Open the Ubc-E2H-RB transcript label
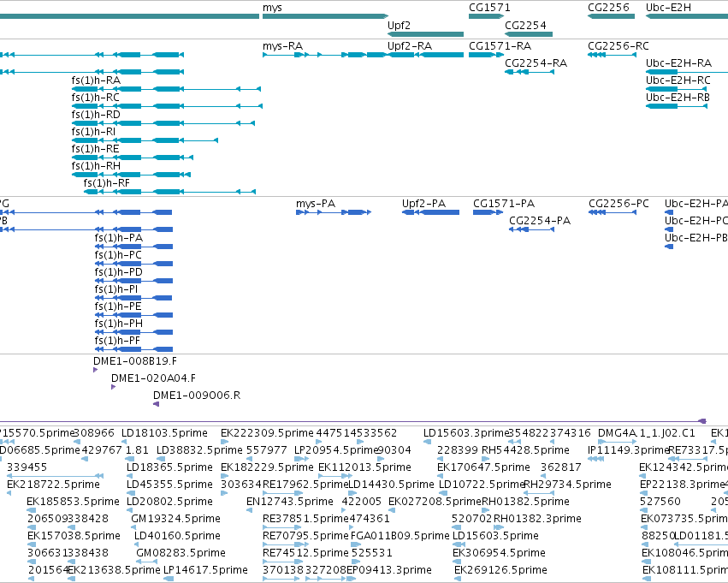 (x=678, y=98)
